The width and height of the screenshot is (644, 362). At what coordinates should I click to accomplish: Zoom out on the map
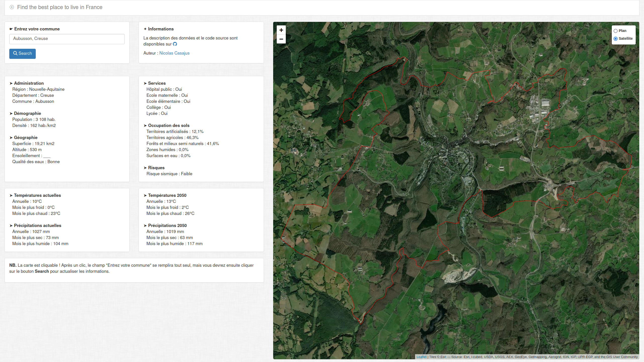pos(281,39)
